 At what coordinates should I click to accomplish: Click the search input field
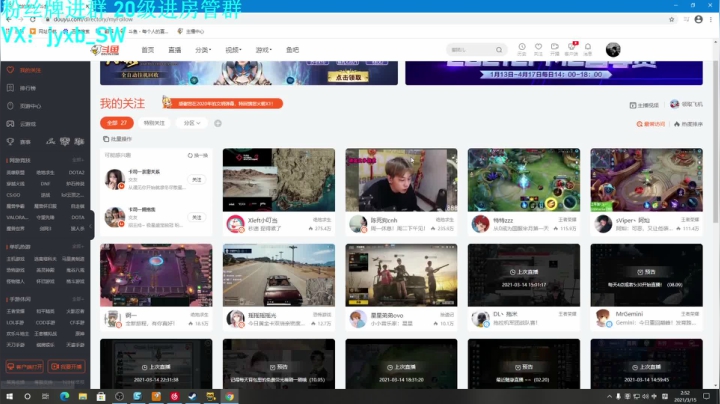coord(471,50)
